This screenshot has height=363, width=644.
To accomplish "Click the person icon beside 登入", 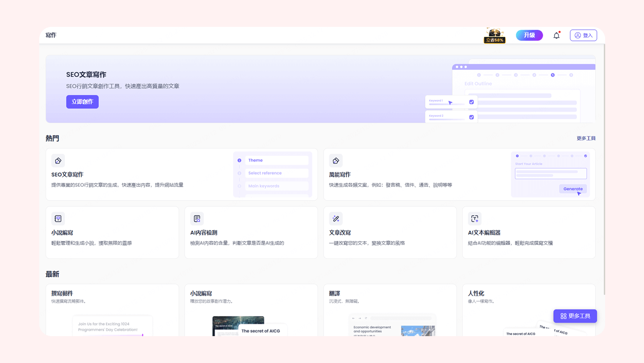I will point(578,35).
